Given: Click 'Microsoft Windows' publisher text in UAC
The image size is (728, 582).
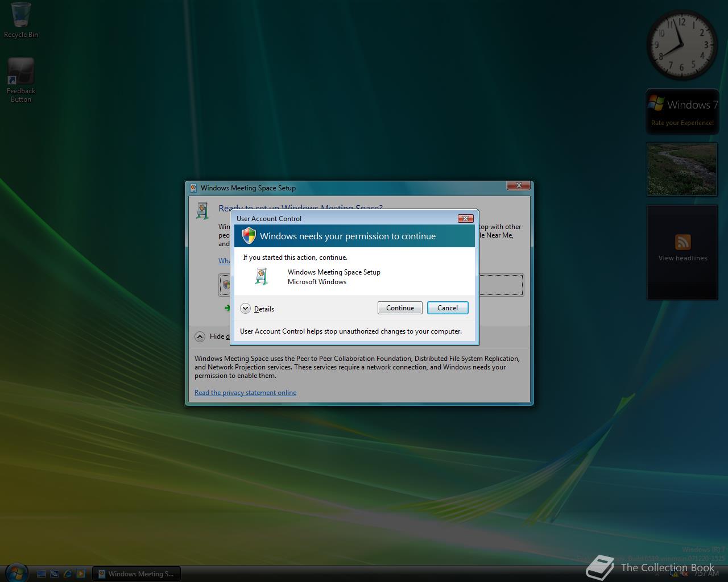Looking at the screenshot, I should pyautogui.click(x=317, y=282).
